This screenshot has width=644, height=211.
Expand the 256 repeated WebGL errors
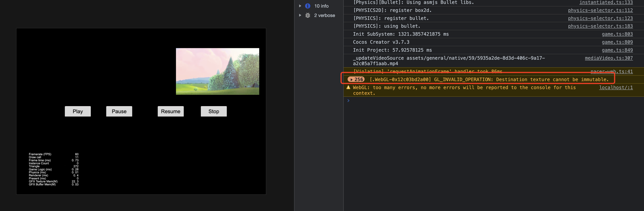[x=356, y=79]
